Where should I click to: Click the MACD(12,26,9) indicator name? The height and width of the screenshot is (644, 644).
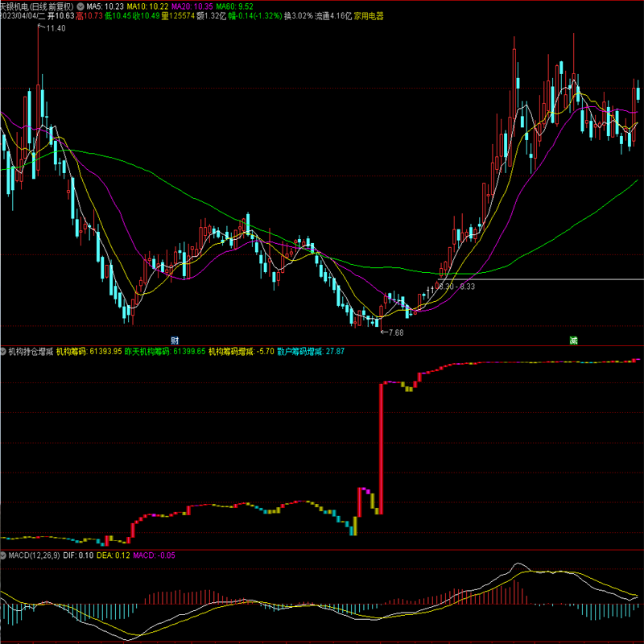(x=27, y=555)
